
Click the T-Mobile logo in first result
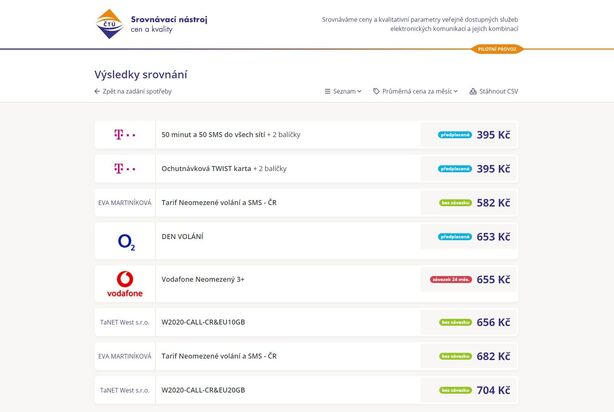(x=124, y=135)
